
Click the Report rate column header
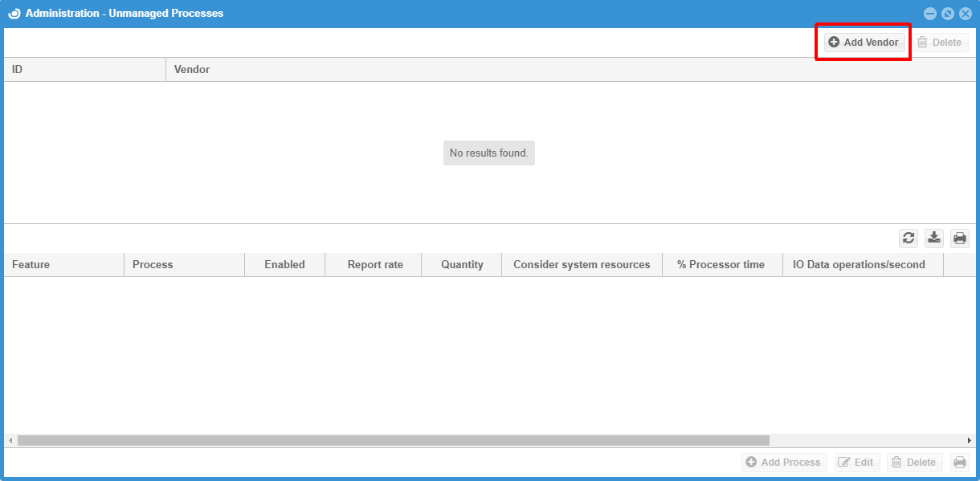click(x=375, y=265)
